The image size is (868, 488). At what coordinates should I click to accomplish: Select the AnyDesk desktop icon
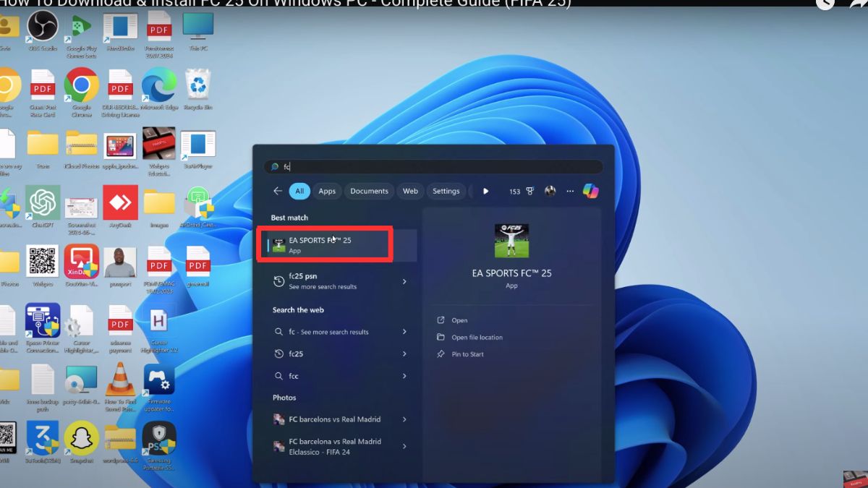click(120, 206)
